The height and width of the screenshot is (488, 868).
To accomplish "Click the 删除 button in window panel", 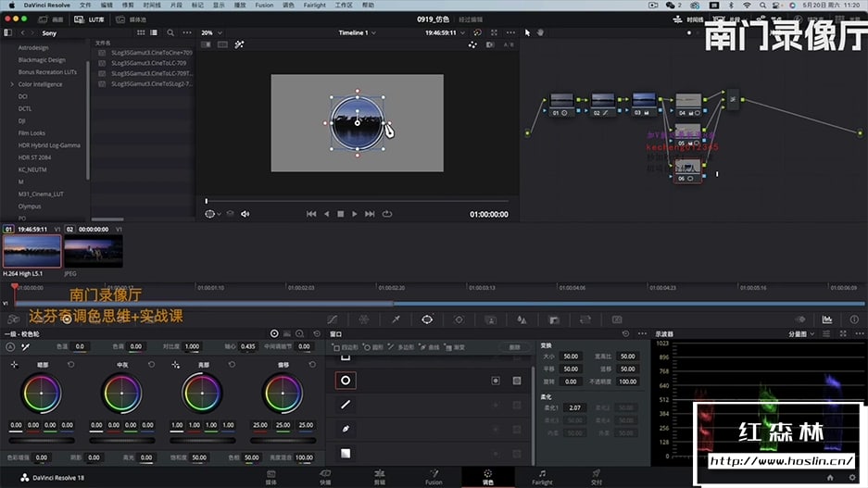I will (515, 346).
